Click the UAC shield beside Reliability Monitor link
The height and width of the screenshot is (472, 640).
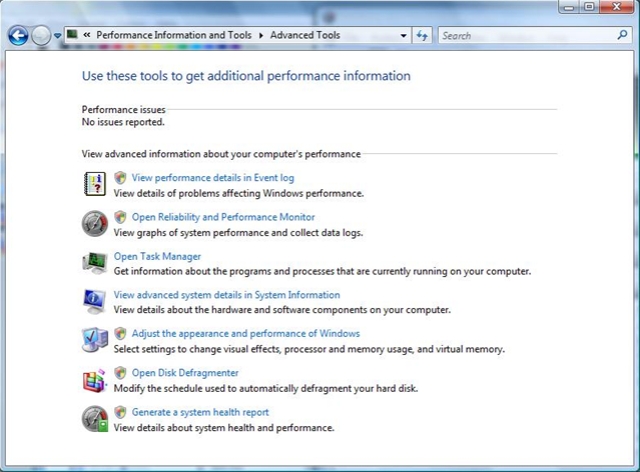120,217
